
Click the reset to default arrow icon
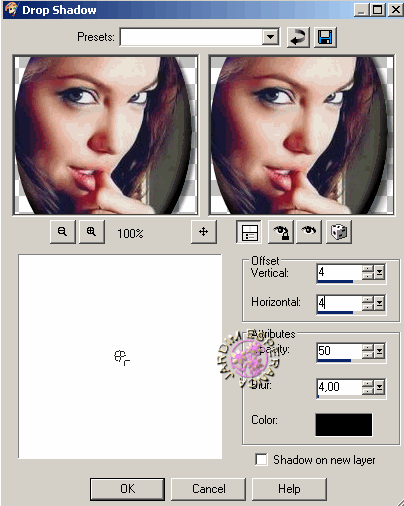(x=298, y=37)
